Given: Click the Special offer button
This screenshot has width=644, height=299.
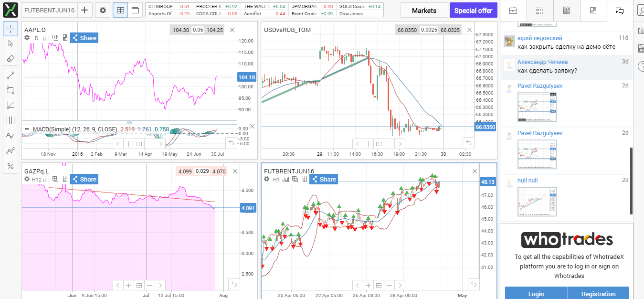Looking at the screenshot, I should 473,10.
